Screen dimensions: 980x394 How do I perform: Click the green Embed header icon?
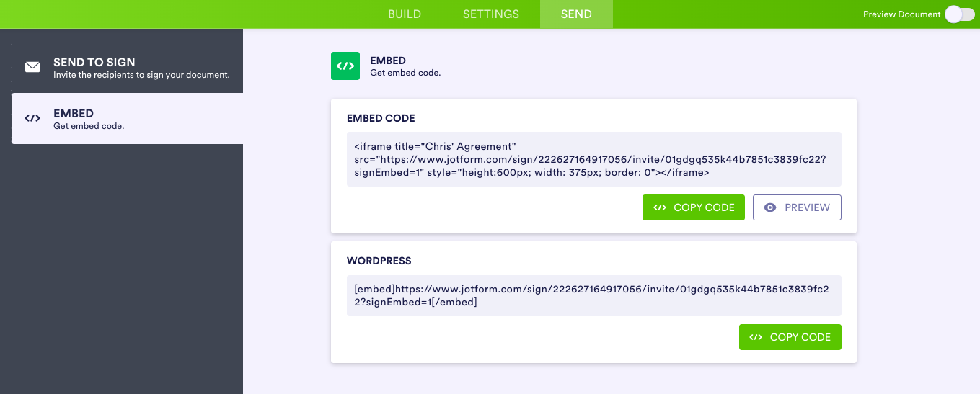pyautogui.click(x=345, y=66)
